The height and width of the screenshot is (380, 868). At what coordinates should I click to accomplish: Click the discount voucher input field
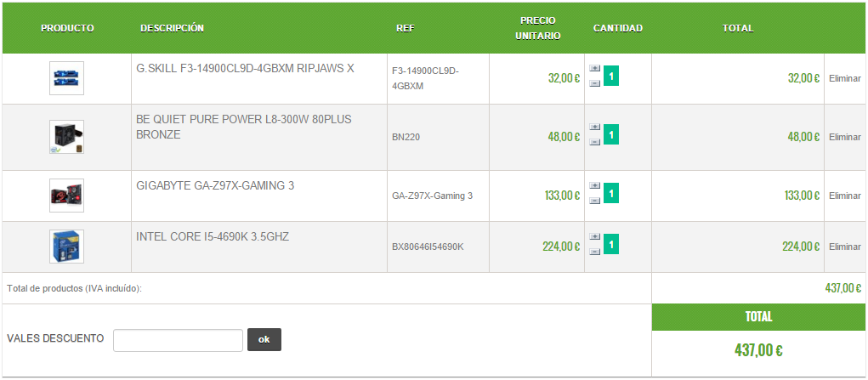[179, 340]
